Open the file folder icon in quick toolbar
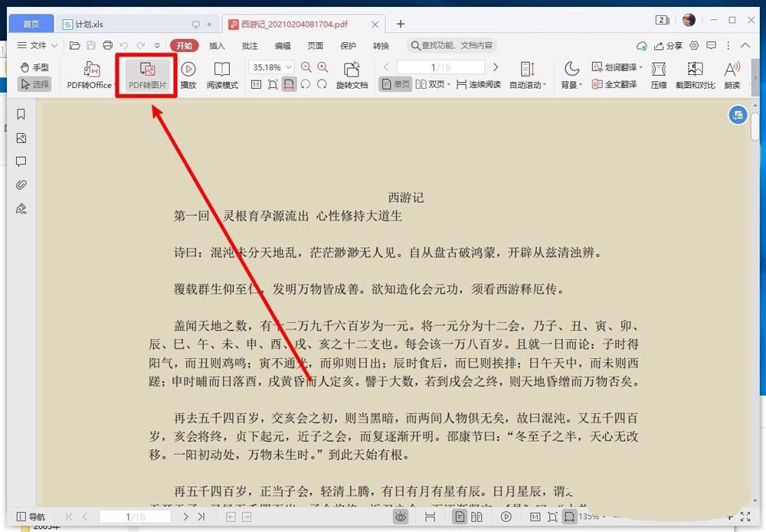This screenshot has height=532, width=766. click(x=75, y=45)
